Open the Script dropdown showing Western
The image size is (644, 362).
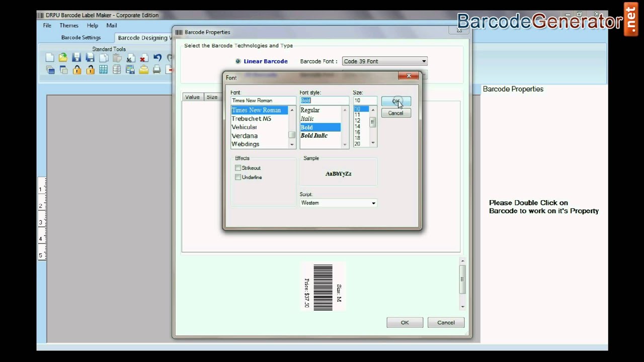coord(338,203)
